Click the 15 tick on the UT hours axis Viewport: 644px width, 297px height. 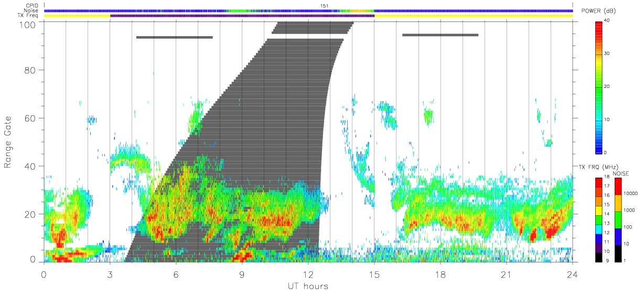click(x=374, y=274)
